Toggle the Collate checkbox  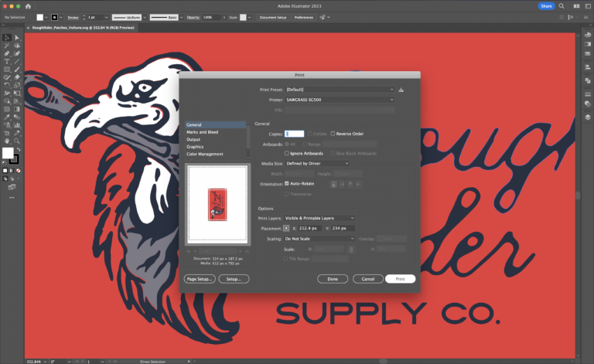pyautogui.click(x=310, y=134)
